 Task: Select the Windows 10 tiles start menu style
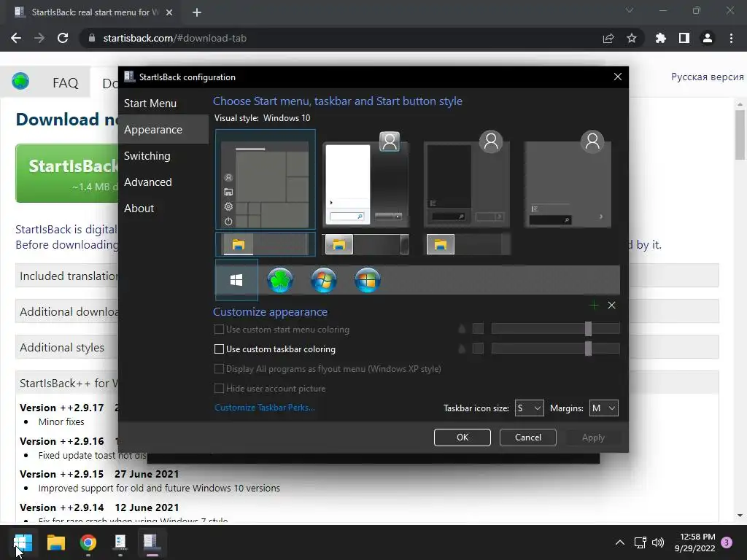click(266, 179)
